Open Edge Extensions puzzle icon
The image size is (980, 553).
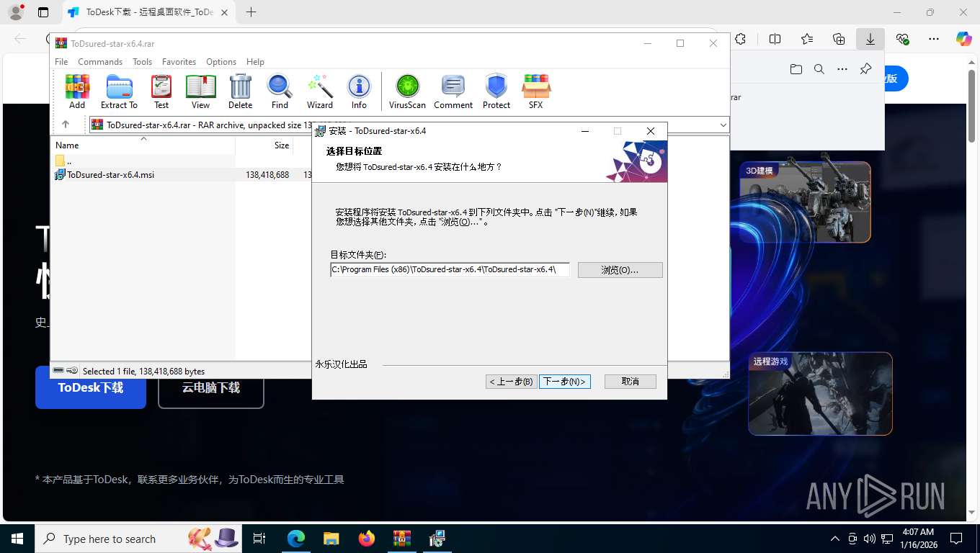tap(740, 39)
